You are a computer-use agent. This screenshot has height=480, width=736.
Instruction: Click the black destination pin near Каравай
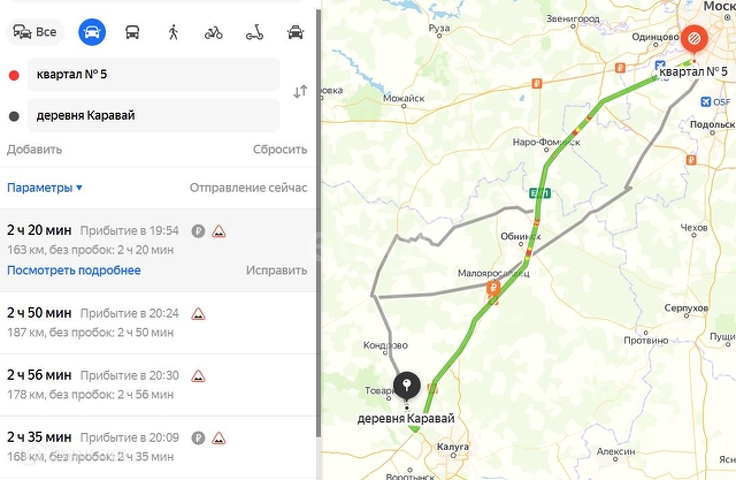(406, 386)
